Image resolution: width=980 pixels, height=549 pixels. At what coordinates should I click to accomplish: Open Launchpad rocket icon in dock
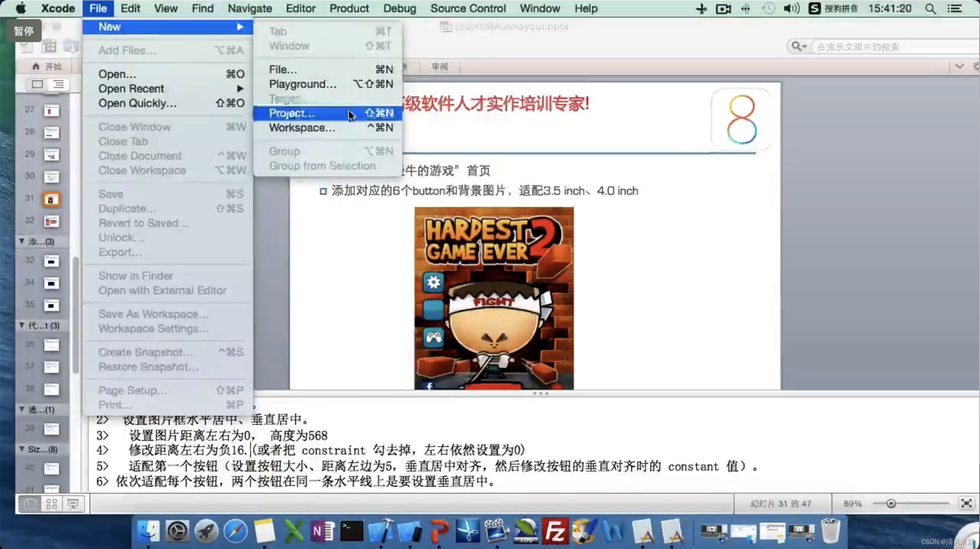(206, 531)
